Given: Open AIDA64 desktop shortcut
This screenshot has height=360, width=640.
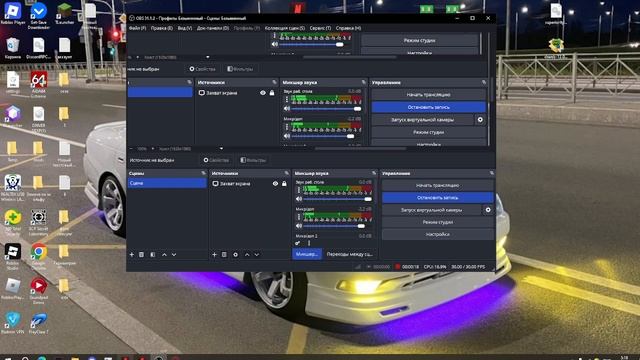Looking at the screenshot, I should [38, 85].
